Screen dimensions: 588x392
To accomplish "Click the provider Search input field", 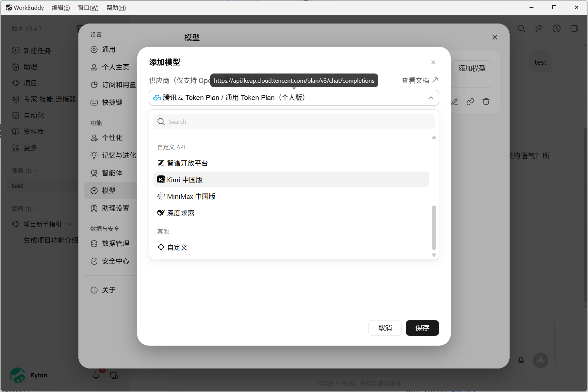I will pos(294,122).
